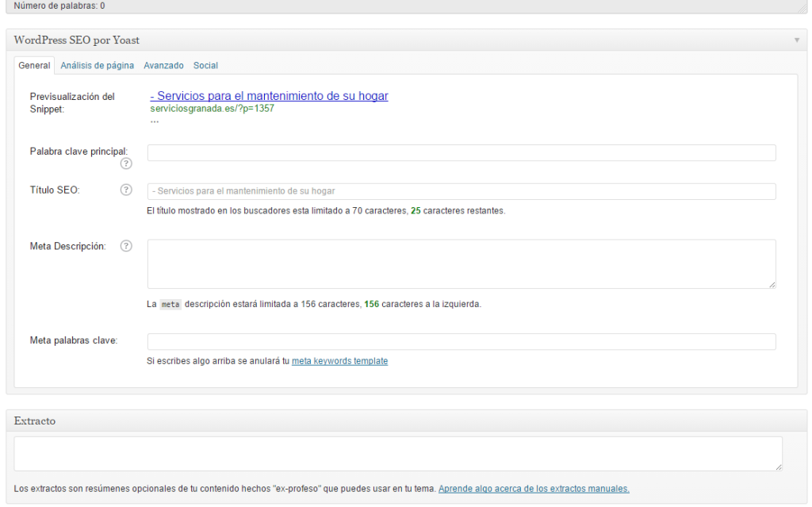
Task: Switch to Análisis de página tab
Action: pyautogui.click(x=97, y=66)
